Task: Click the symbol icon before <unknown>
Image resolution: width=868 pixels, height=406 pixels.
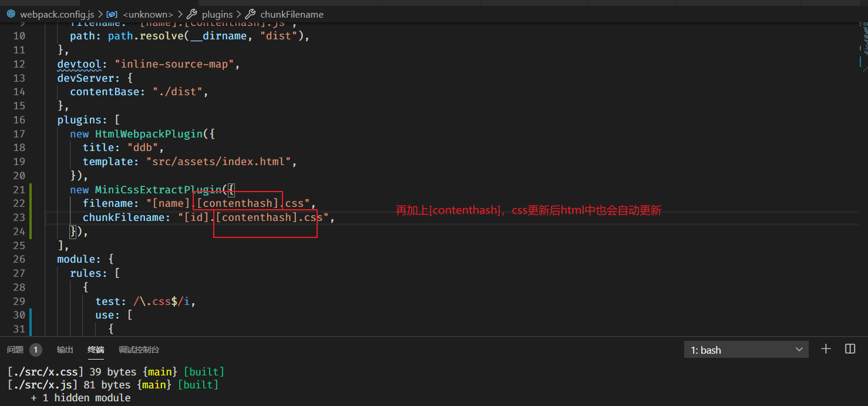Action: point(112,14)
